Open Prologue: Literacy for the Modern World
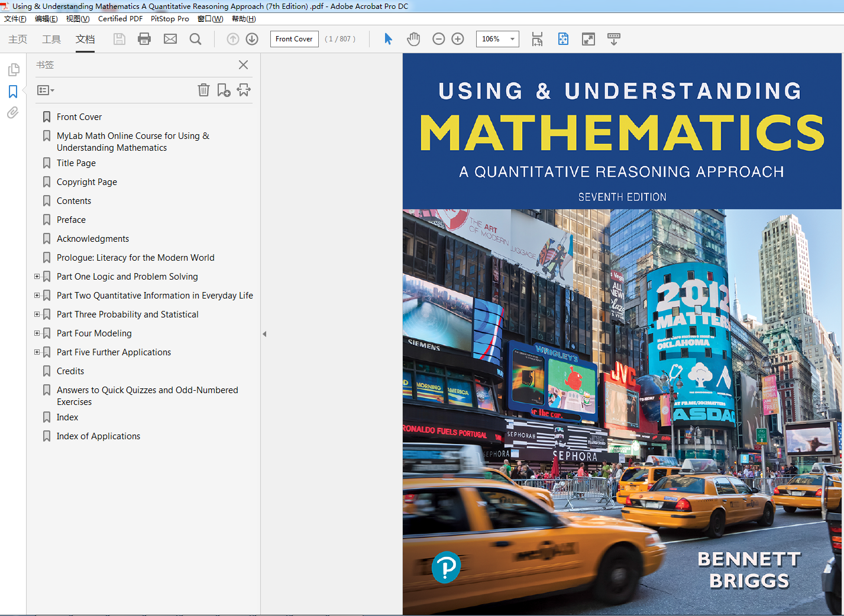The image size is (844, 616). coord(135,258)
